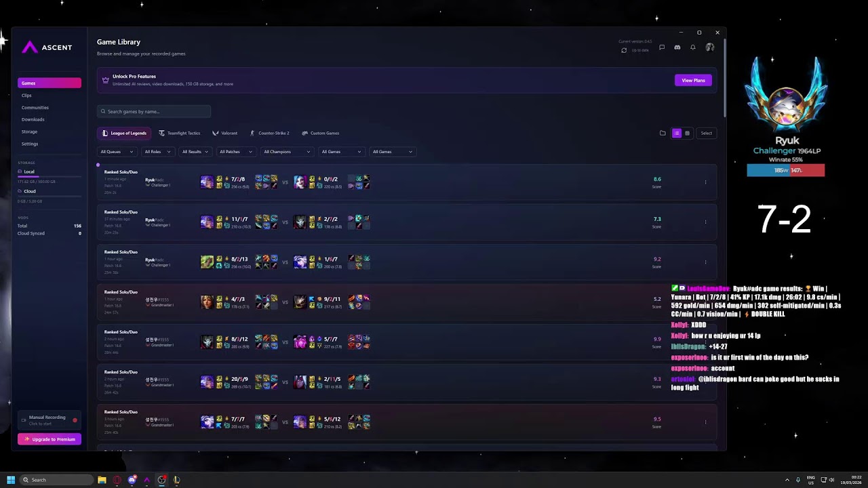Image resolution: width=868 pixels, height=488 pixels.
Task: Click the refresh update icon
Action: pyautogui.click(x=624, y=50)
